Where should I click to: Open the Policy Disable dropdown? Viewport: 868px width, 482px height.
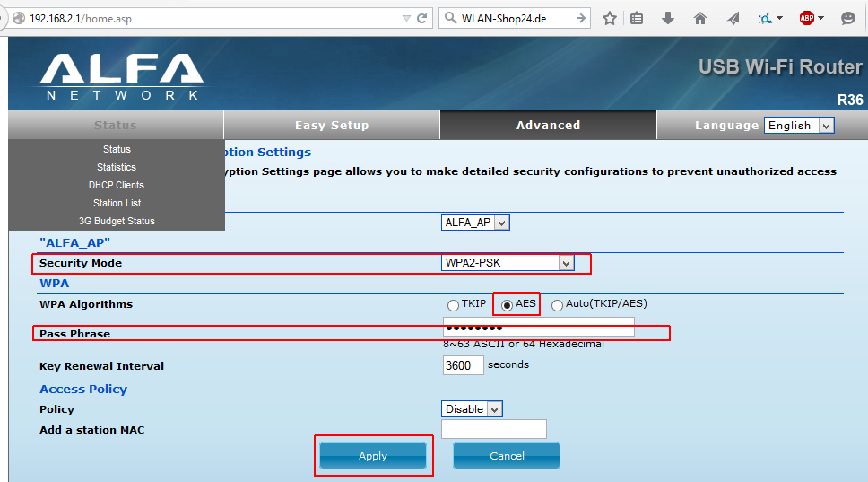pyautogui.click(x=472, y=409)
